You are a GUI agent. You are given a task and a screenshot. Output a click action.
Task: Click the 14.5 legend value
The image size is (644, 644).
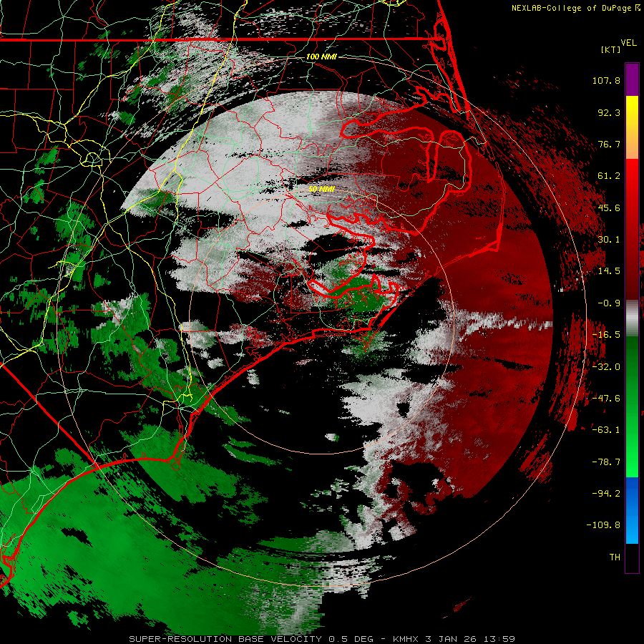(x=609, y=271)
